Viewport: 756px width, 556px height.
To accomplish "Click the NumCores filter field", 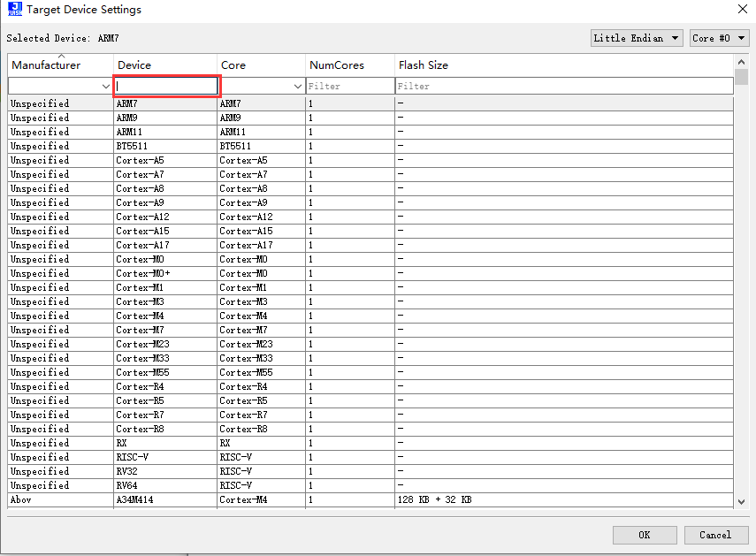I will (x=350, y=87).
